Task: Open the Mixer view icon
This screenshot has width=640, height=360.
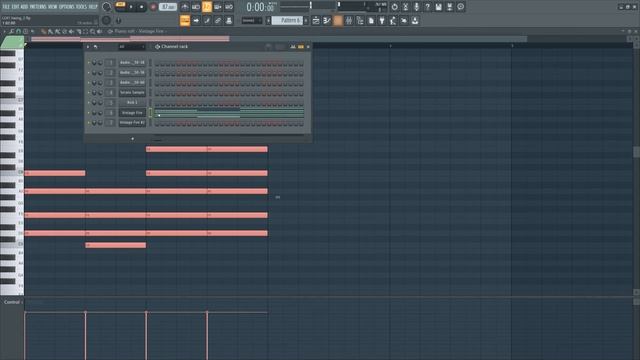Action: tap(349, 20)
